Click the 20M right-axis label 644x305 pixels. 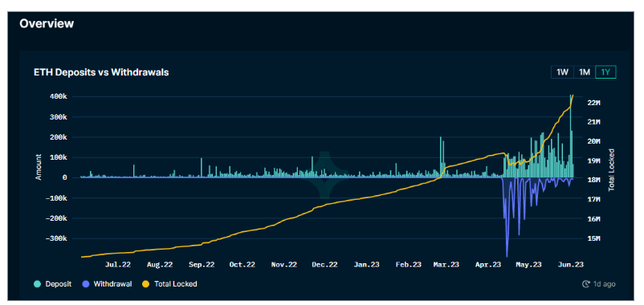pos(594,141)
